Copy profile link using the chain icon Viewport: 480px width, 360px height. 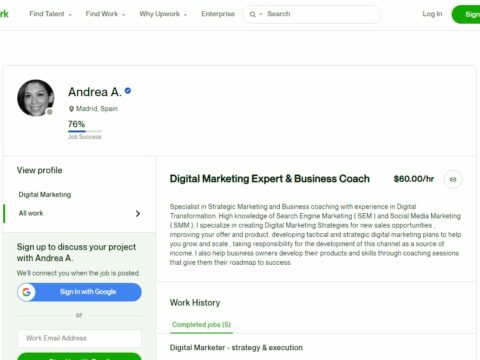453,179
